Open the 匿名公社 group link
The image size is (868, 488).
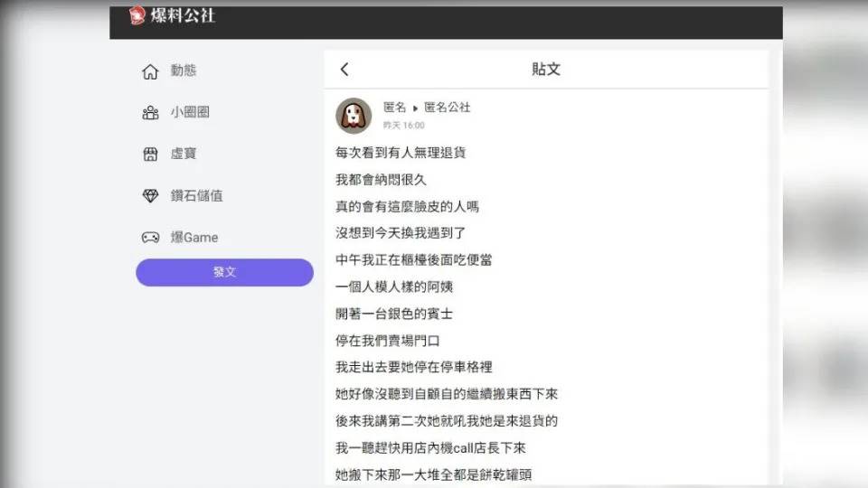[448, 108]
